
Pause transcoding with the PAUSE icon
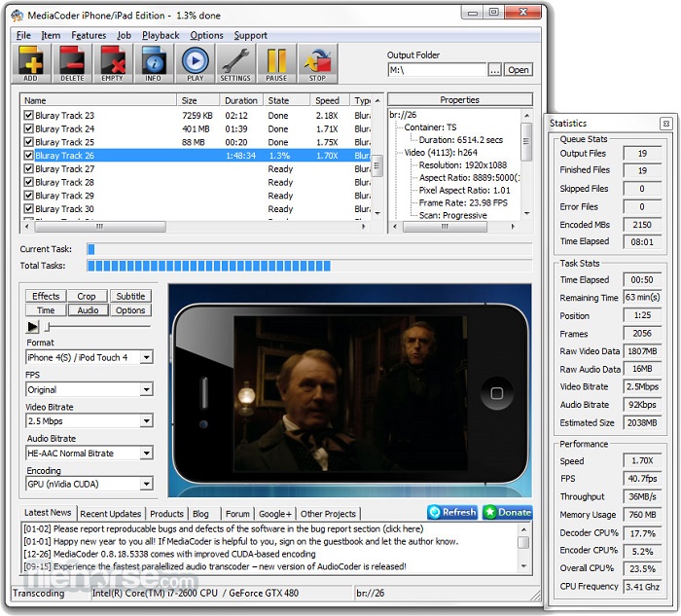(276, 64)
